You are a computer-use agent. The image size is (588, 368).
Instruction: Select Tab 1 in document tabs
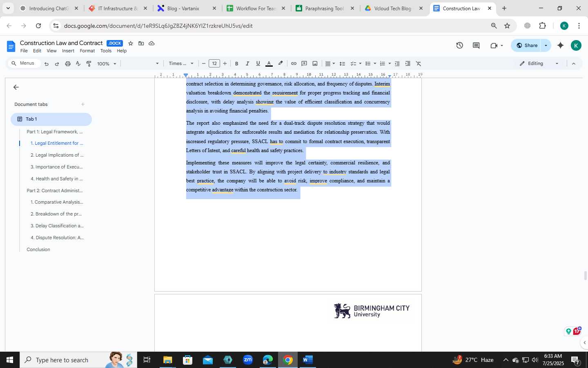(51, 119)
